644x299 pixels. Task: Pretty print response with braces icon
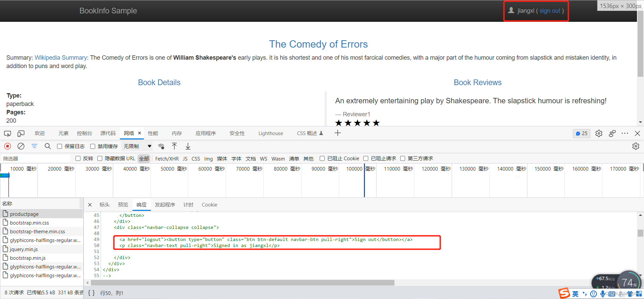tap(91, 293)
